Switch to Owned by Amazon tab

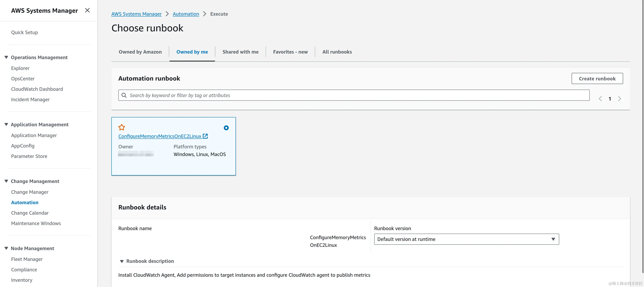coord(140,52)
